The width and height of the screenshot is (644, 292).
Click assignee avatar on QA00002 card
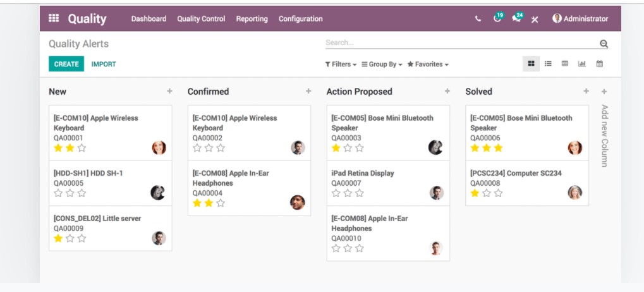pyautogui.click(x=298, y=147)
